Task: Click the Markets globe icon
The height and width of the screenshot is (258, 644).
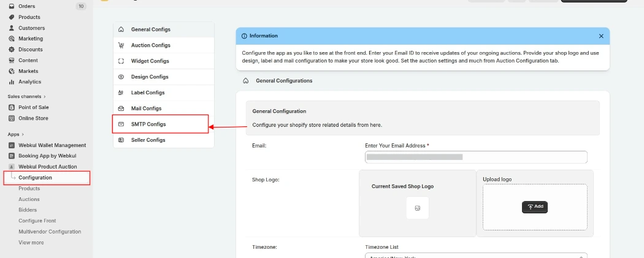Action: 12,71
